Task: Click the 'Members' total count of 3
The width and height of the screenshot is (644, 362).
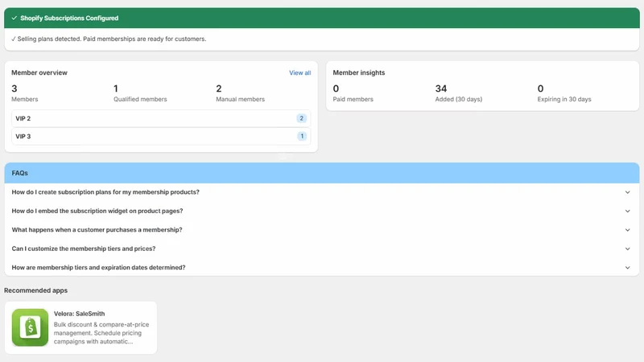Action: tap(14, 88)
